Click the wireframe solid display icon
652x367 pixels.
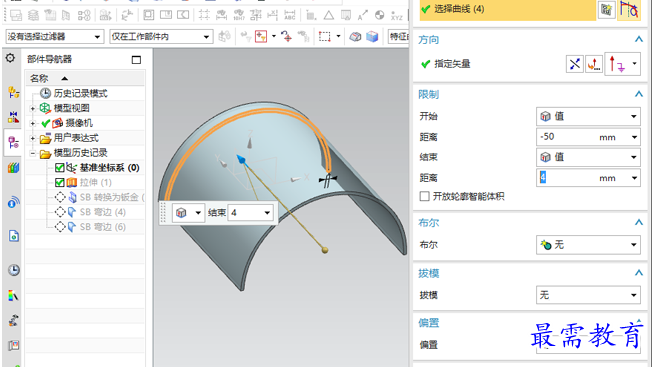coord(355,37)
